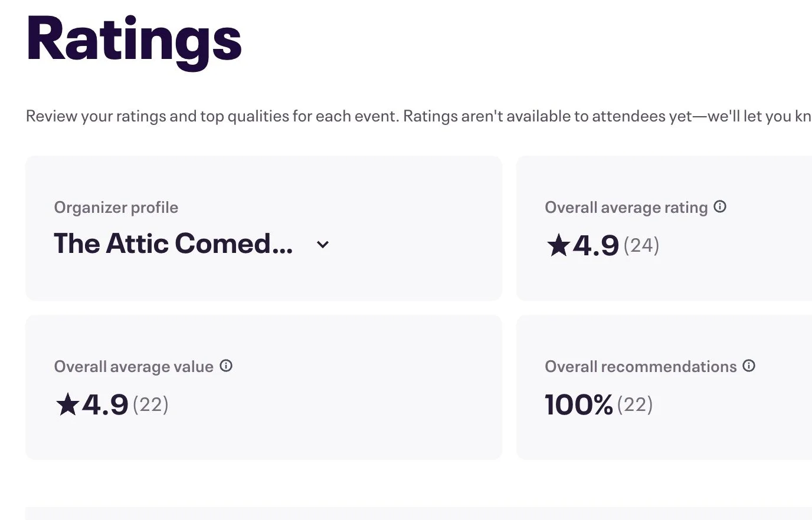
Task: Click the Overall recommendations label
Action: click(640, 367)
